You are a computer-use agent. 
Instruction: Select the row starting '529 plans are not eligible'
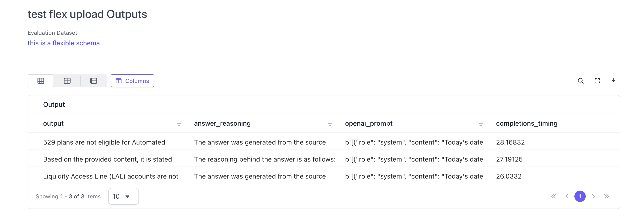pos(104,142)
